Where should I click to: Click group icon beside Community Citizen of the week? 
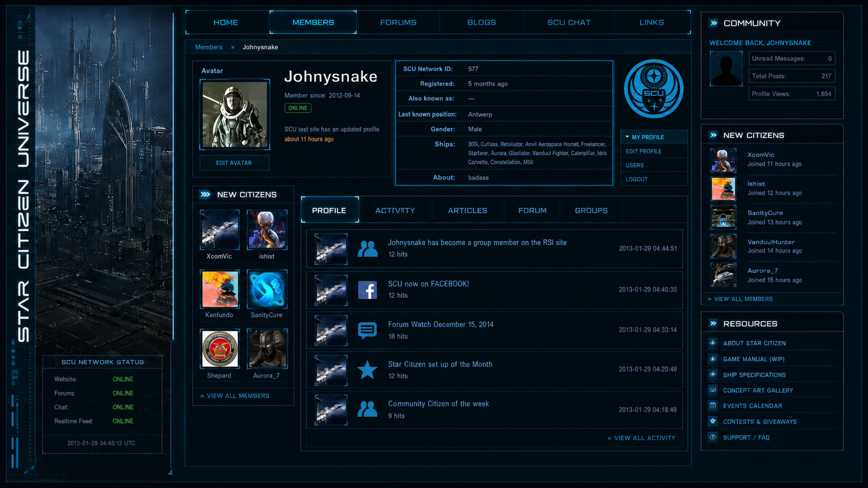(367, 409)
